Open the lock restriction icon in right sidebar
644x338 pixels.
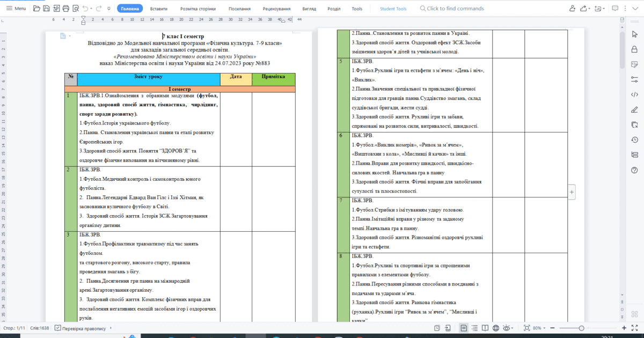coord(635,49)
